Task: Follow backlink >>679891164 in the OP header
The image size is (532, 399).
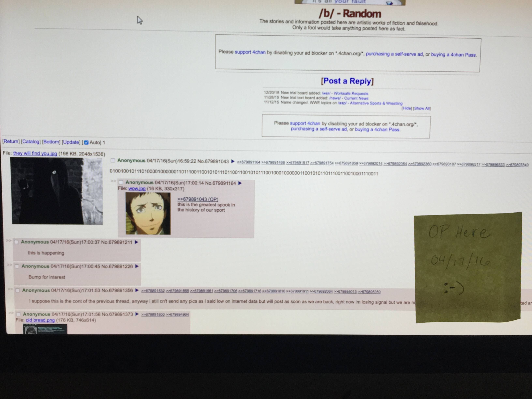Action: click(x=248, y=162)
